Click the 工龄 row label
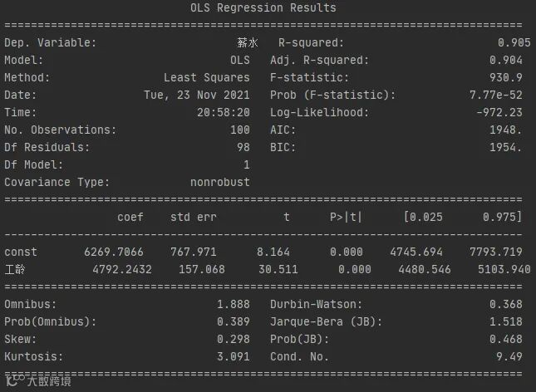 (x=15, y=269)
